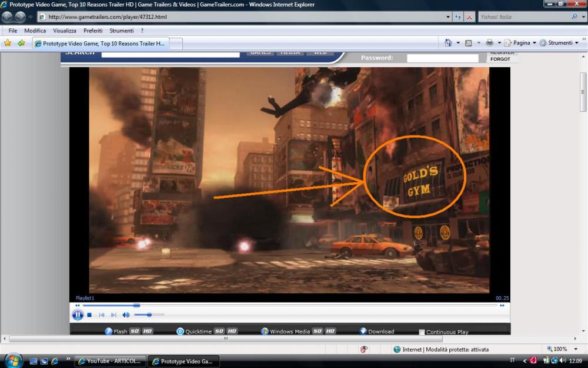Pause the video with the pause button

tap(78, 315)
